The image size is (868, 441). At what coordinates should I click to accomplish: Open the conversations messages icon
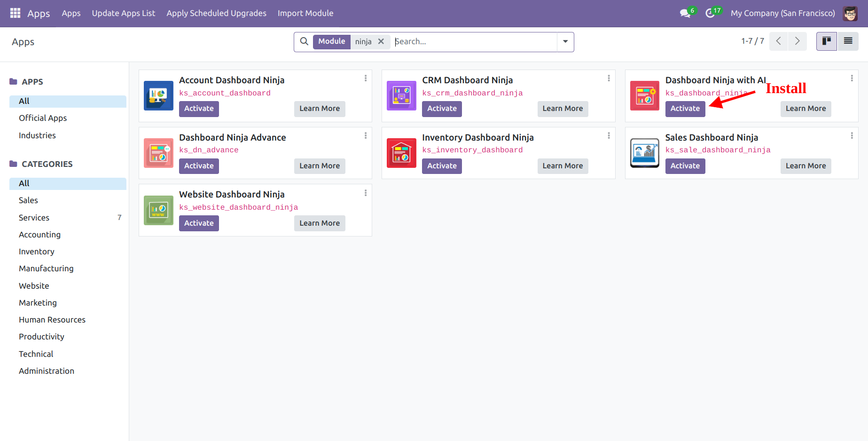tap(685, 13)
